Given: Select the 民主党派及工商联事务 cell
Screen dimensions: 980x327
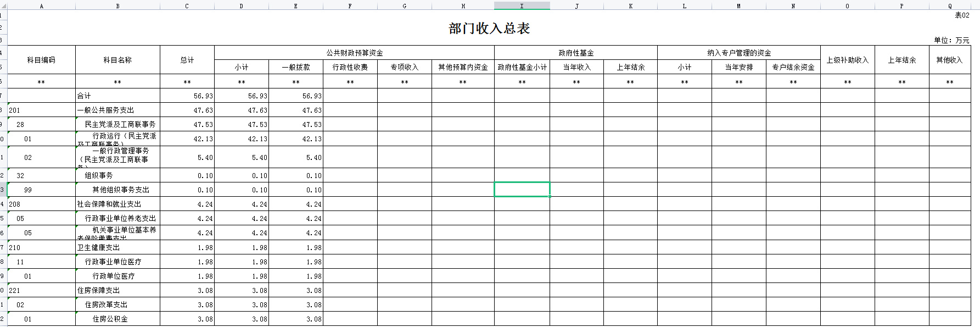Looking at the screenshot, I should 117,124.
